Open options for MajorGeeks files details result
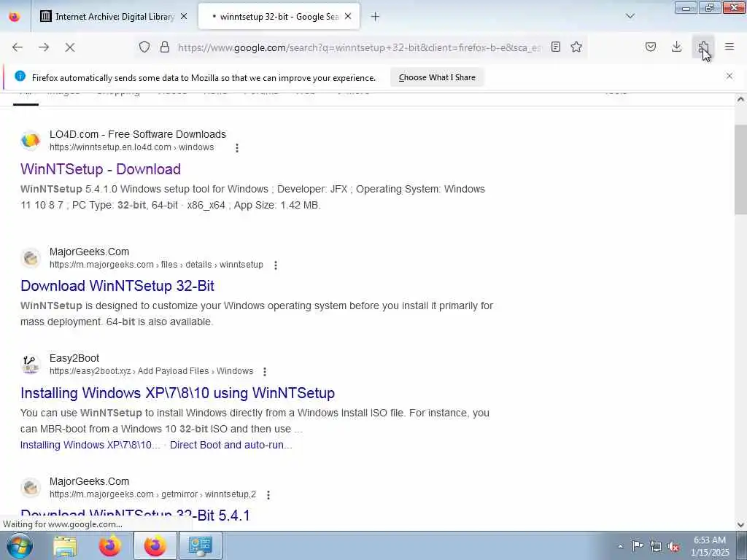Screen dimensions: 747x560 (x=275, y=265)
